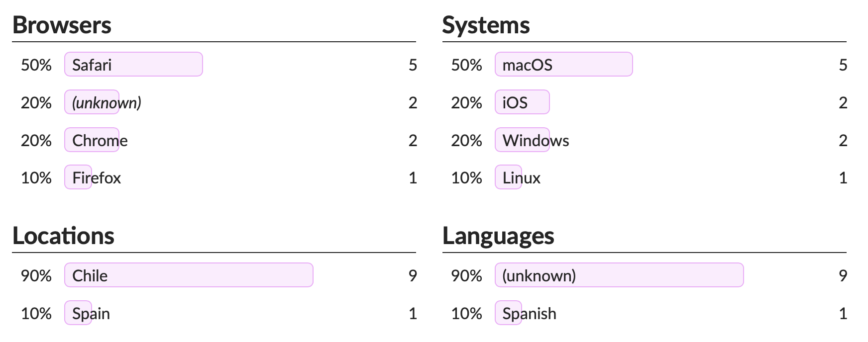Click the (unknown) language row
Viewport: 868px width, 342px height.
tap(539, 275)
